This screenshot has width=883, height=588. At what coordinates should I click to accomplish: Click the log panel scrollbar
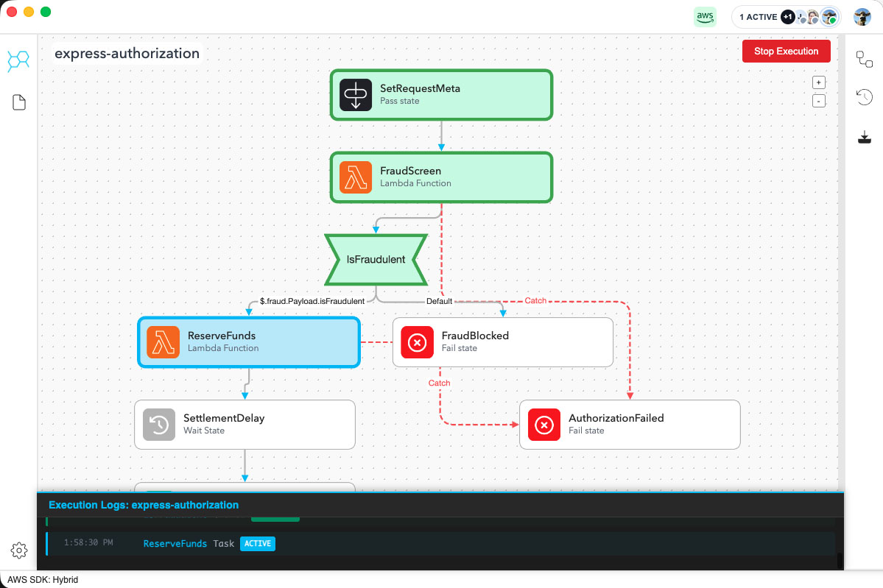coord(840,559)
